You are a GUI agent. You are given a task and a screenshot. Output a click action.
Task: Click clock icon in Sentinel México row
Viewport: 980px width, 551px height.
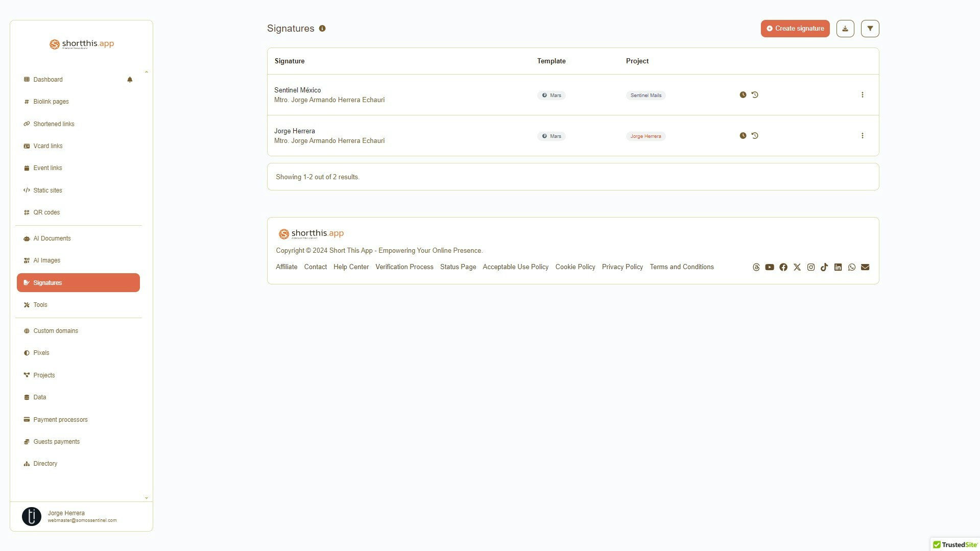[x=743, y=95]
